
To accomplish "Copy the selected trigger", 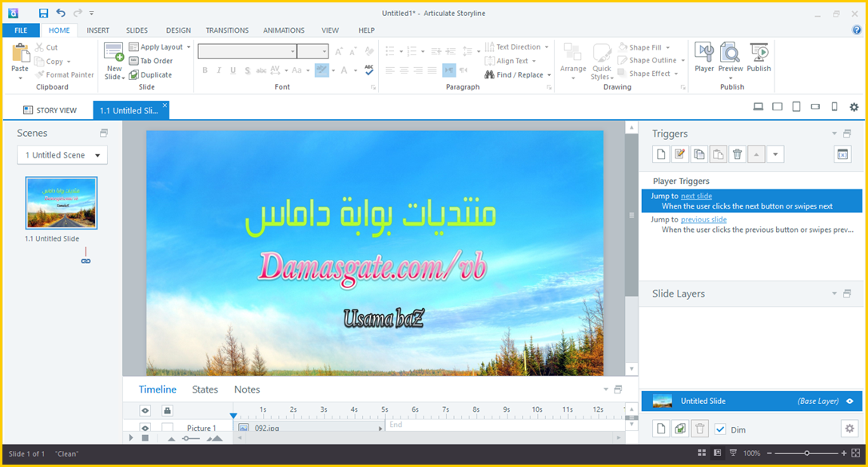I will 699,154.
